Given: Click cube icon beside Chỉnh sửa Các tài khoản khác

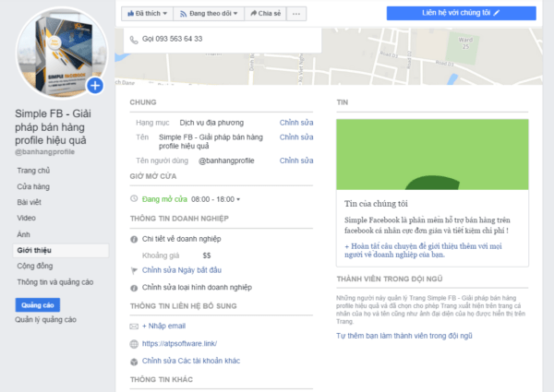Looking at the screenshot, I should coord(134,362).
